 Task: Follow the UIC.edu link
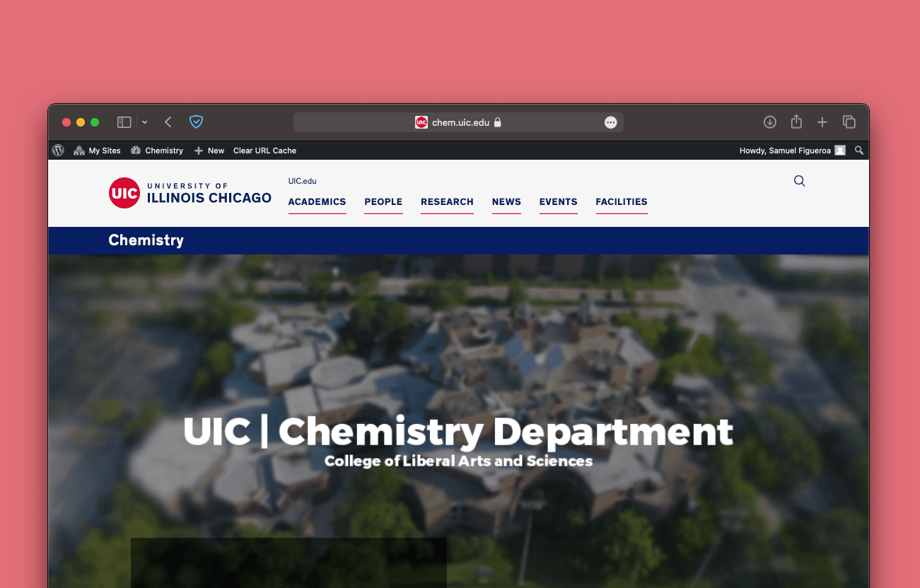tap(302, 181)
